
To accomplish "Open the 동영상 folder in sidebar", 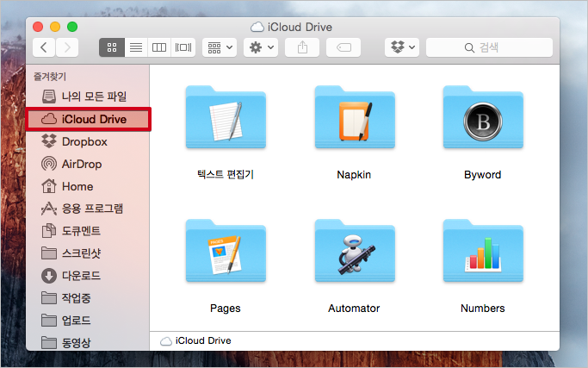I will pyautogui.click(x=88, y=342).
